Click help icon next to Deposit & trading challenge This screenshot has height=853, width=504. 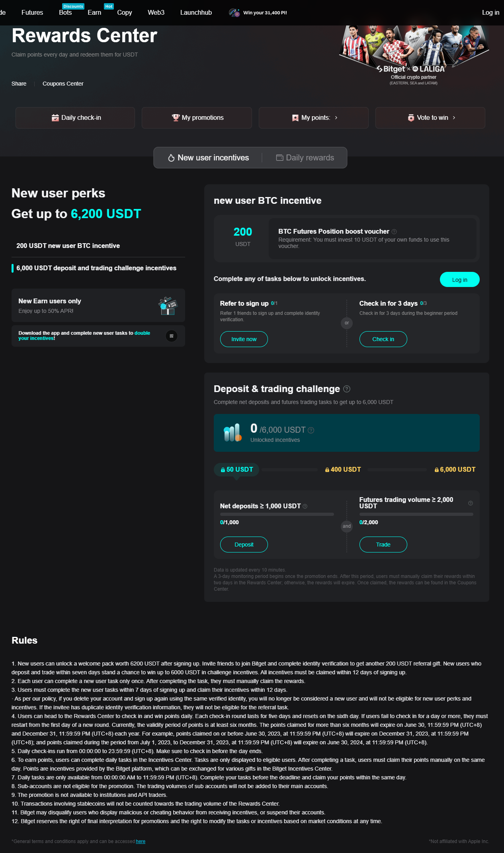tap(347, 389)
